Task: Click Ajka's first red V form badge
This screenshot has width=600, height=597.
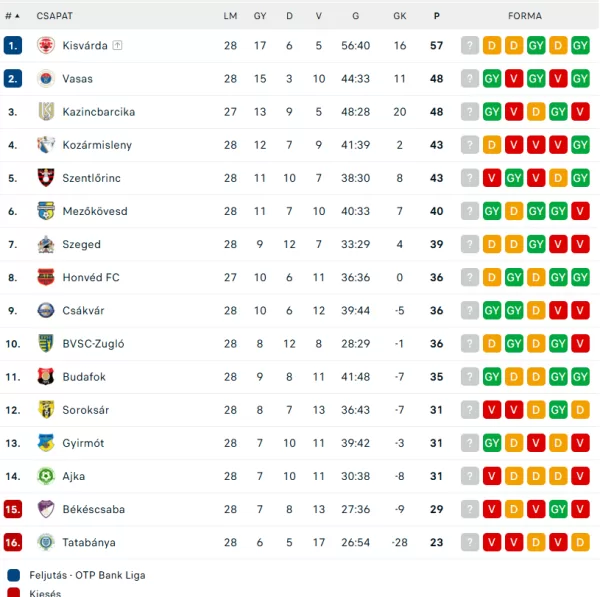Action: click(492, 476)
